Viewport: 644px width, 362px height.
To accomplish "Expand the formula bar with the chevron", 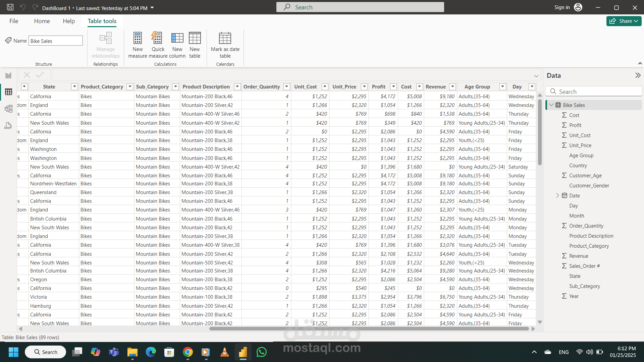I will pos(536,76).
